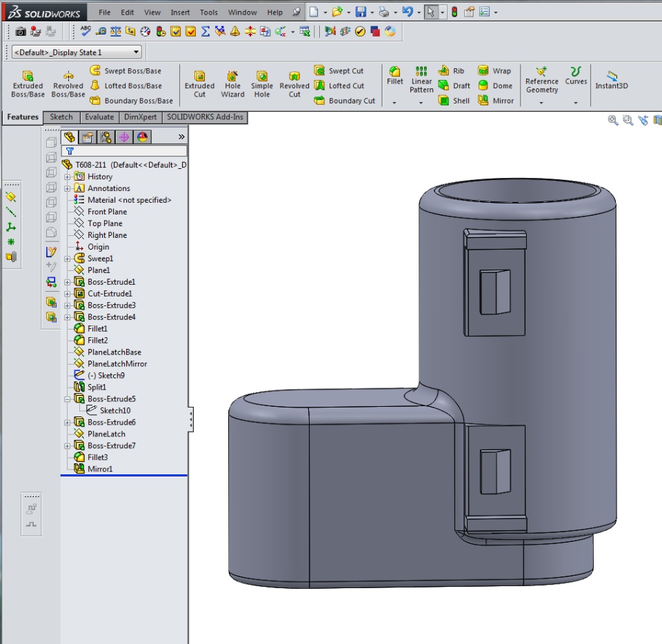The width and height of the screenshot is (662, 644).
Task: Open the Tools menu
Action: click(x=208, y=12)
